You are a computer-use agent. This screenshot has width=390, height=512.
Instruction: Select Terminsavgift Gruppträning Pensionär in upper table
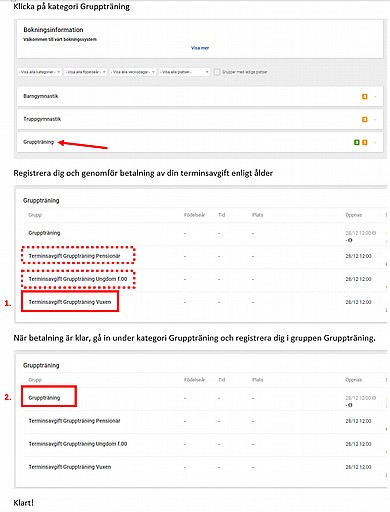(x=74, y=256)
